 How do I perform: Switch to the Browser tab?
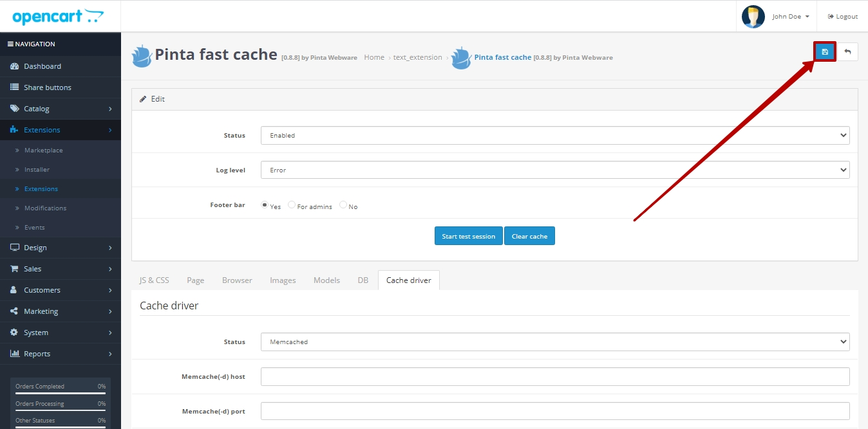click(237, 280)
